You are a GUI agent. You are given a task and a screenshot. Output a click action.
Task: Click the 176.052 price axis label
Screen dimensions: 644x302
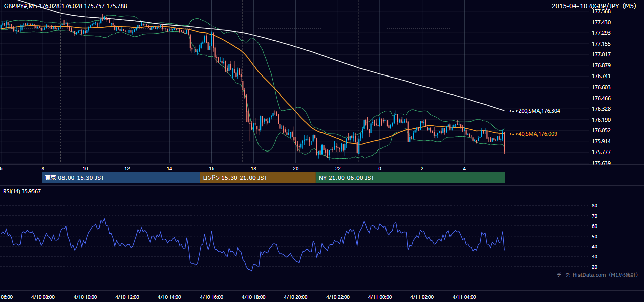[x=601, y=130]
